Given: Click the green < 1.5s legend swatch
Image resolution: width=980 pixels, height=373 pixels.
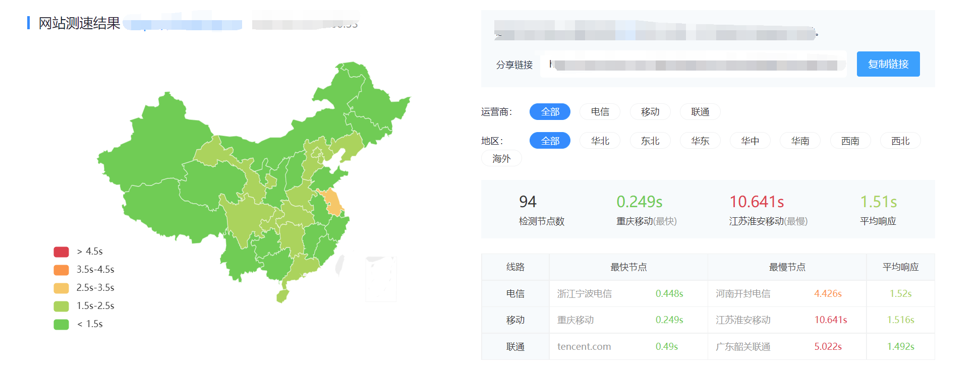Looking at the screenshot, I should (61, 324).
